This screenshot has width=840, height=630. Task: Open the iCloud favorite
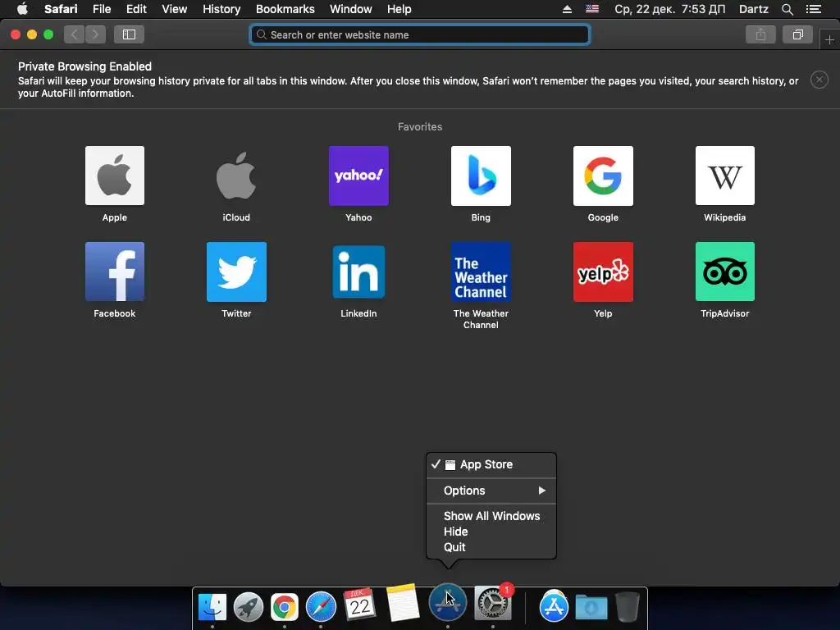236,176
